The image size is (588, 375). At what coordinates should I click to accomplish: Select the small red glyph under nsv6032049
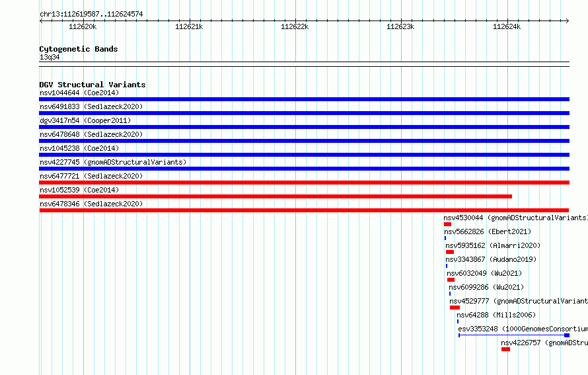[451, 280]
